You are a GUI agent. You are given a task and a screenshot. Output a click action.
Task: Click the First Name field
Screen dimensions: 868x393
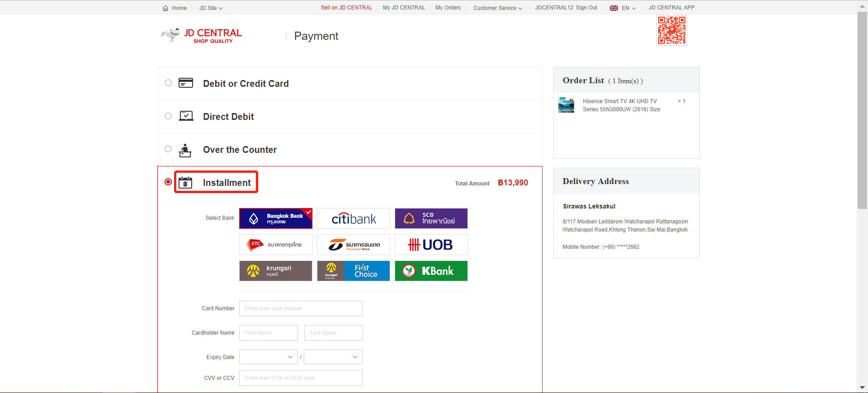pos(269,333)
